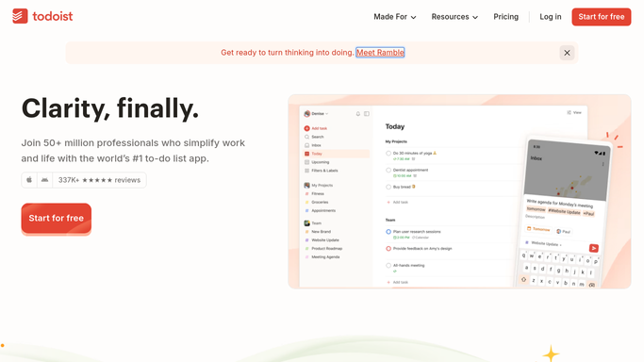Viewport: 644px width, 362px height.
Task: Open the Pricing page
Action: [x=505, y=17]
